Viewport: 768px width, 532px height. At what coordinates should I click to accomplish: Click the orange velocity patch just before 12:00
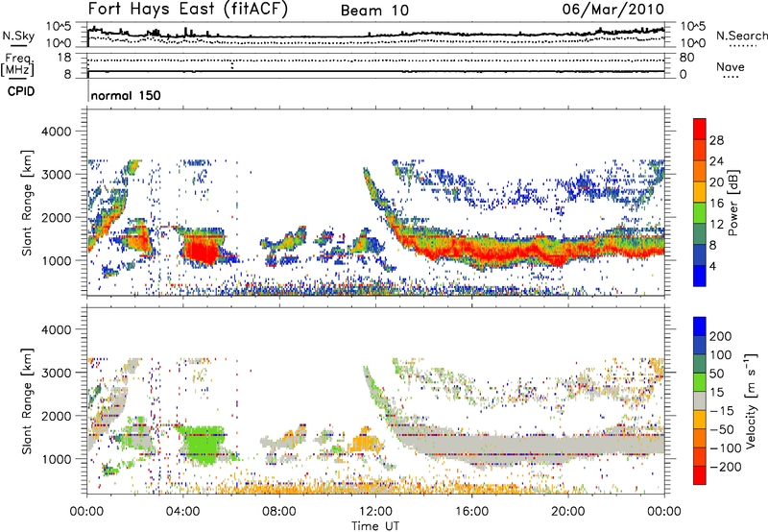pos(365,443)
